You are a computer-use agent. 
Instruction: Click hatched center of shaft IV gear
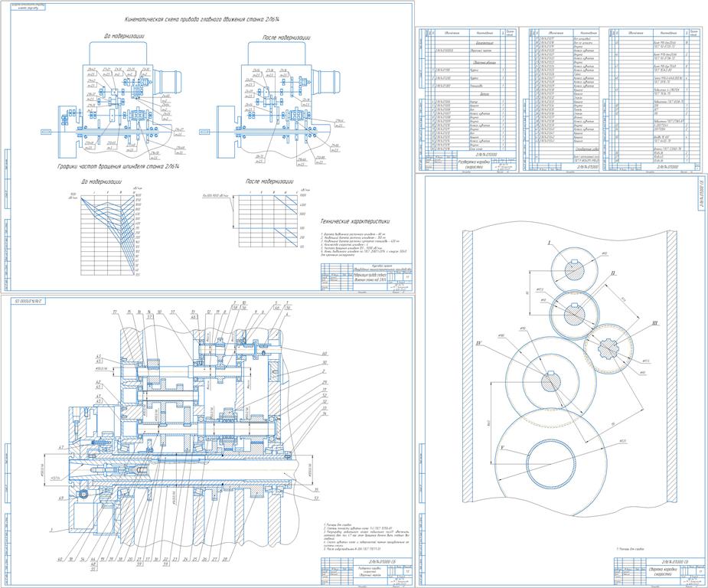550,382
